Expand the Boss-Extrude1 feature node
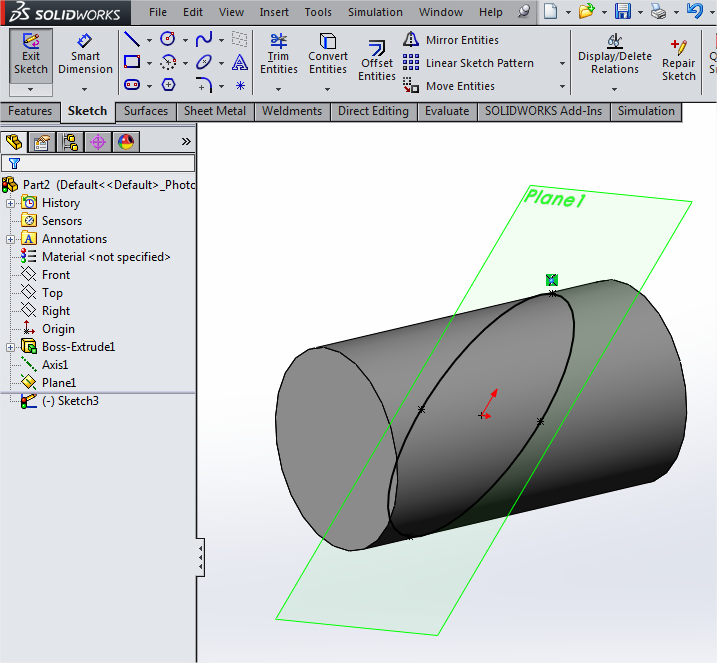 (11, 347)
